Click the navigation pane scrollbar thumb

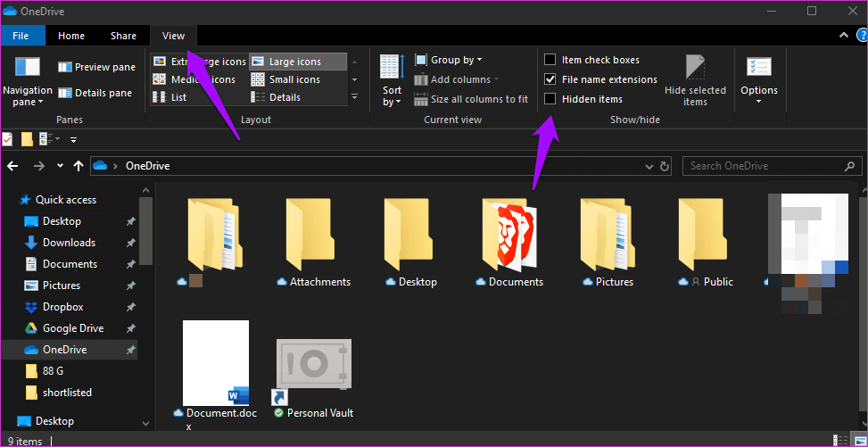tap(145, 231)
